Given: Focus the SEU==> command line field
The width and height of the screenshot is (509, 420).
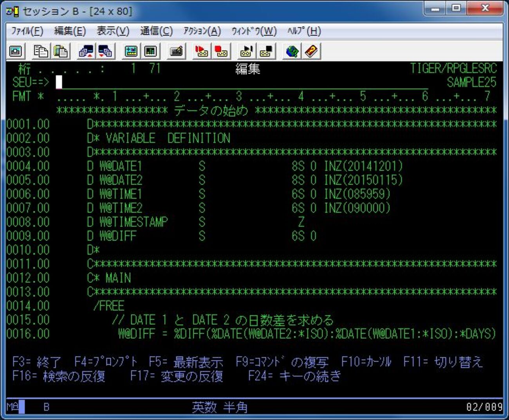Looking at the screenshot, I should click(242, 82).
